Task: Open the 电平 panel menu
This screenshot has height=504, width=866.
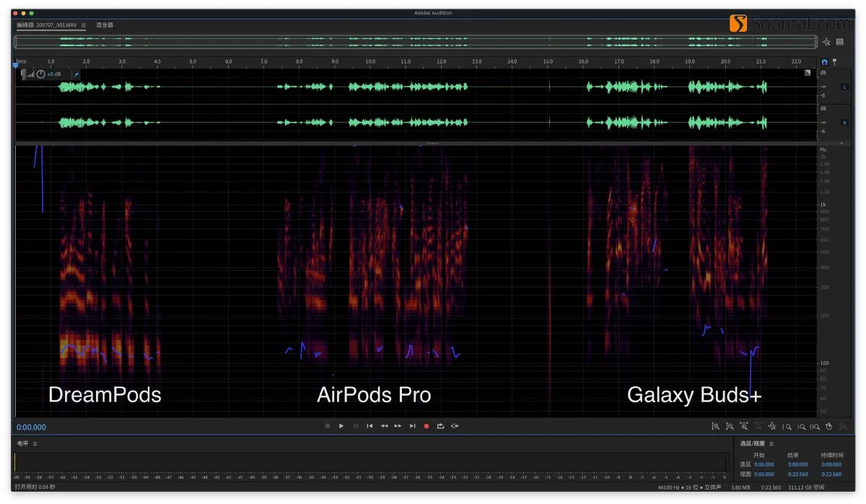Action: click(35, 443)
